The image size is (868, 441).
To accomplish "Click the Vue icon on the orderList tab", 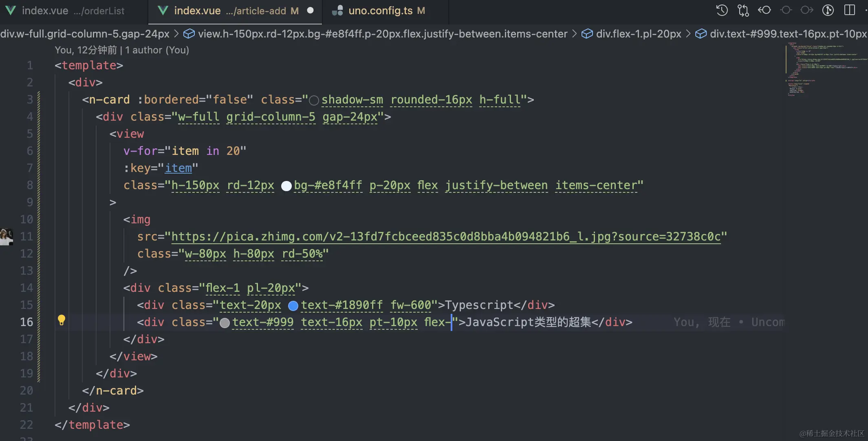I will pyautogui.click(x=11, y=11).
